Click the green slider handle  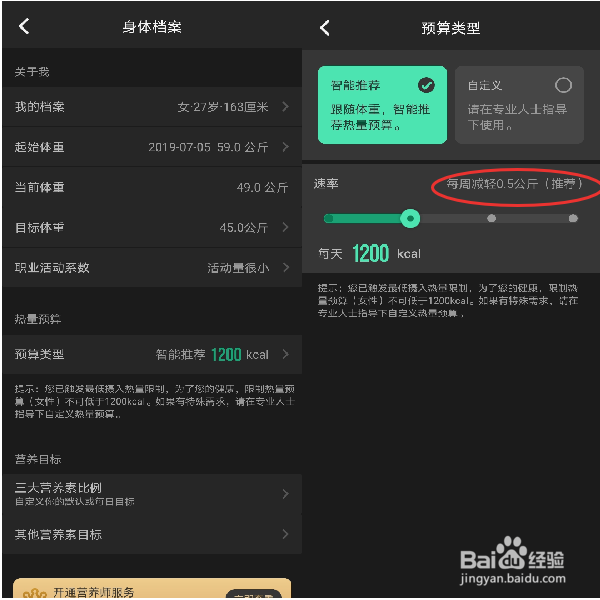[x=410, y=218]
